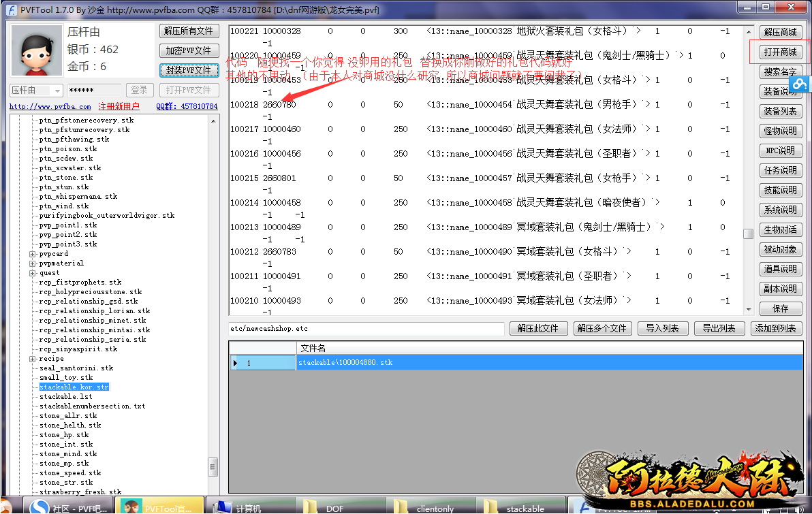Expand the pvpmaterial tree folder

[x=32, y=263]
